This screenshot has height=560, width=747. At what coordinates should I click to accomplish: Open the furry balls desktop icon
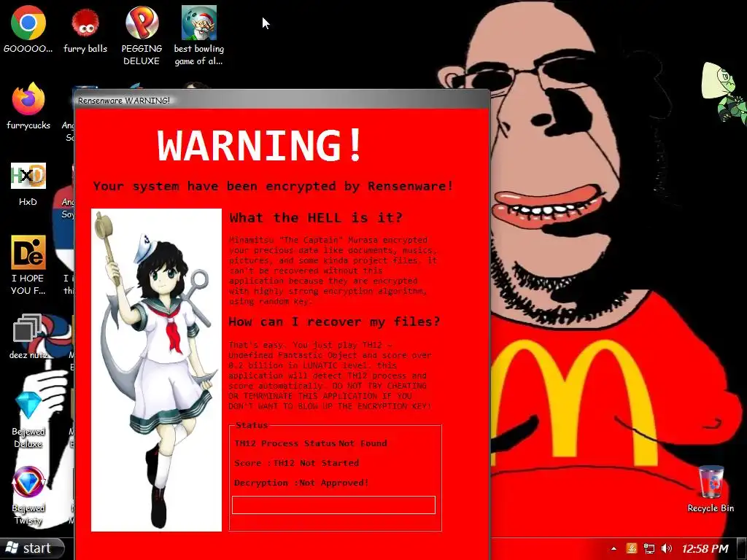click(x=85, y=28)
